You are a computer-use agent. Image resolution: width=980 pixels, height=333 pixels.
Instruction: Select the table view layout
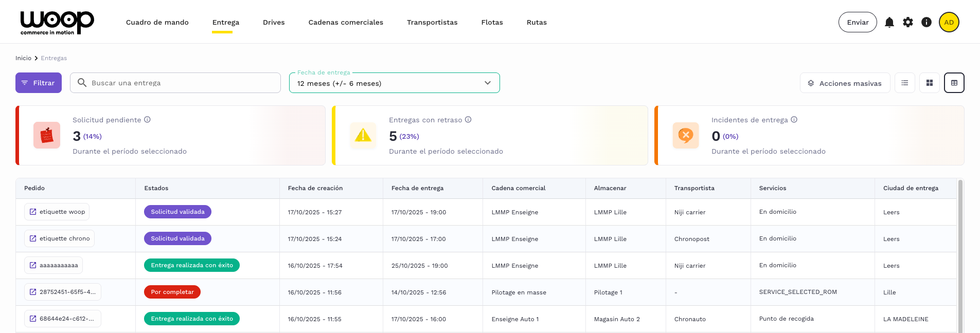point(954,83)
